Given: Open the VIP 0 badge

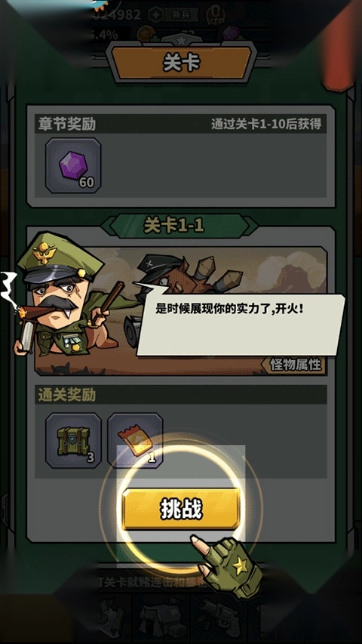Looking at the screenshot, I should 215,16.
